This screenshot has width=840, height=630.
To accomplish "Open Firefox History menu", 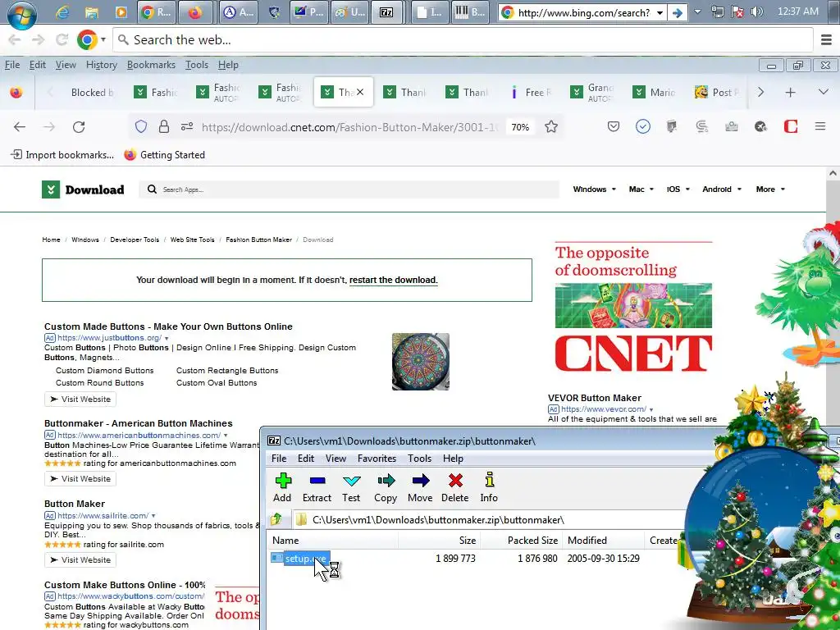I will (101, 65).
